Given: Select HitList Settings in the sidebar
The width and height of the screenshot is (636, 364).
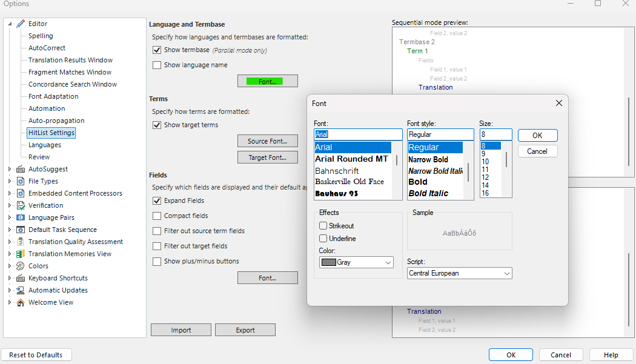Looking at the screenshot, I should coord(51,132).
